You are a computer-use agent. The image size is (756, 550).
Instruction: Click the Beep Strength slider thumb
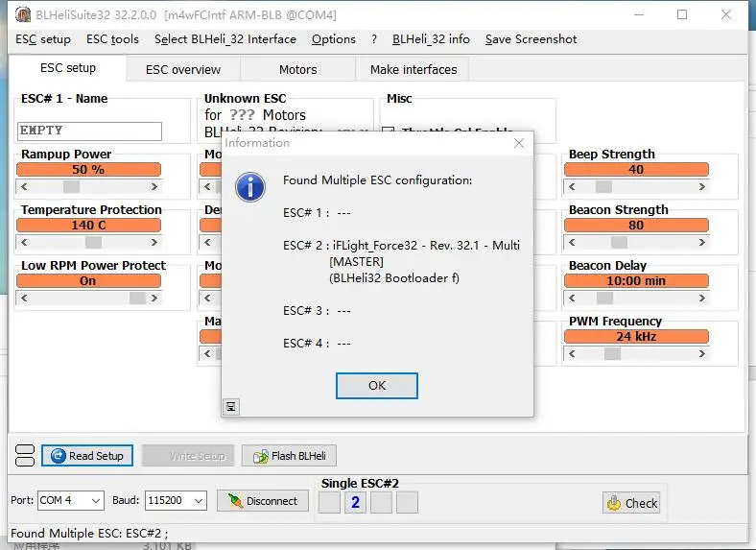click(603, 187)
